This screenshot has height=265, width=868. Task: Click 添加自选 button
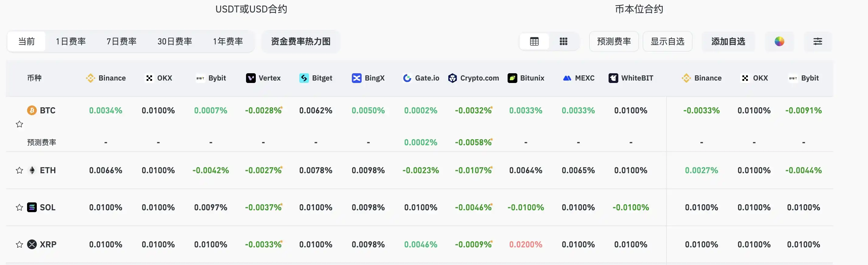coord(728,41)
